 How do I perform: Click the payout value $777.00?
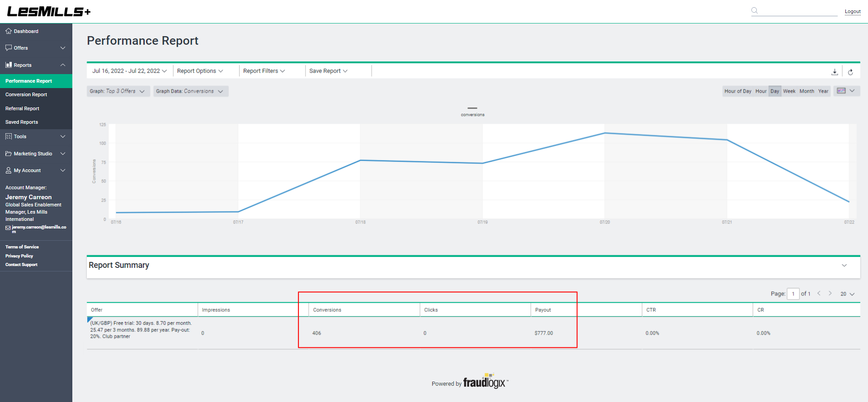543,333
